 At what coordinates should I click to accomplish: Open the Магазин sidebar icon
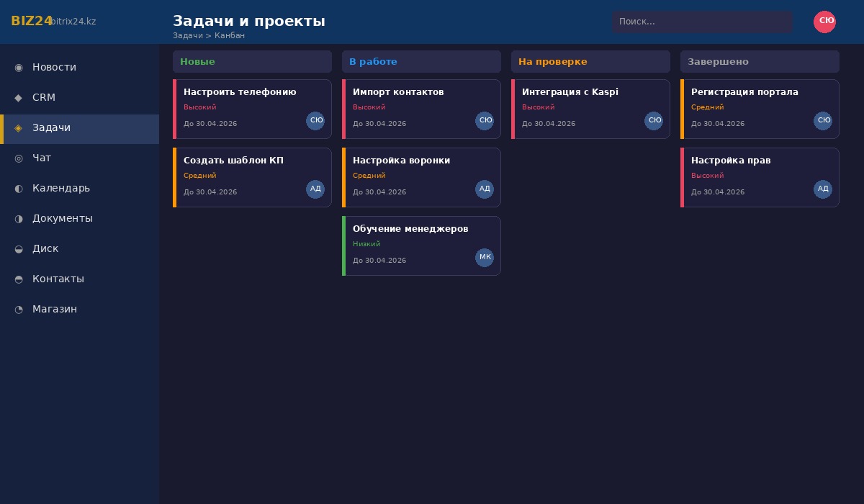tap(19, 309)
